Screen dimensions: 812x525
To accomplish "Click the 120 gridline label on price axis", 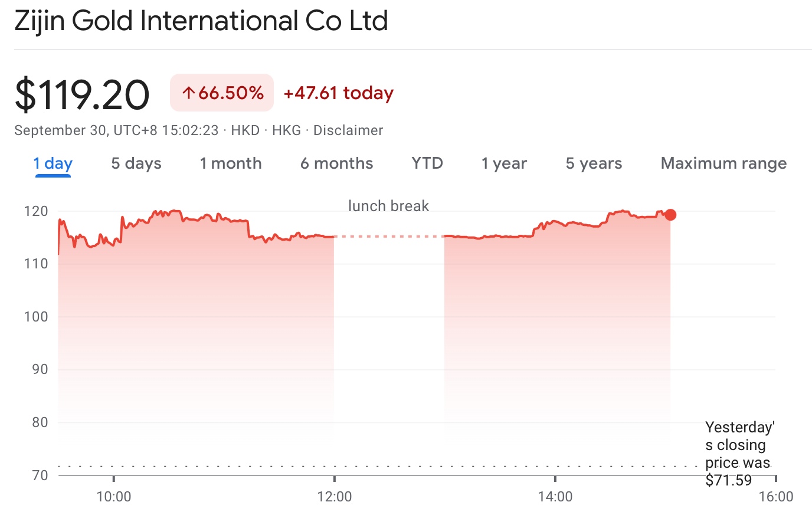I will click(36, 211).
